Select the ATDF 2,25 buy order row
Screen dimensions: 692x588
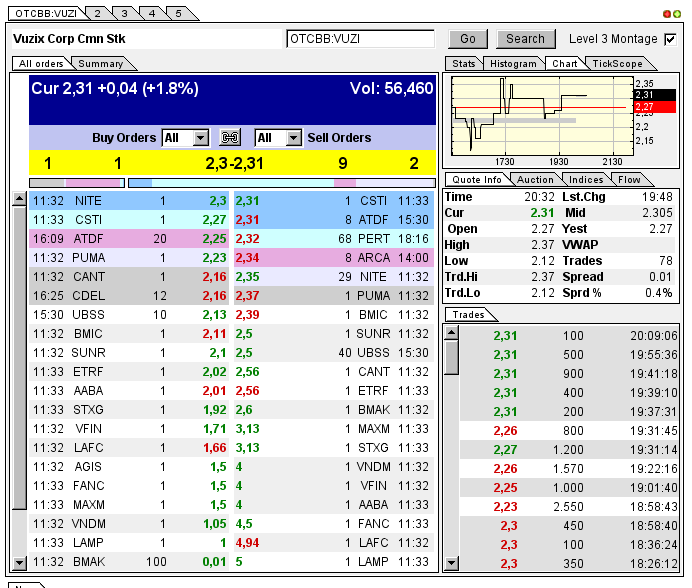(129, 238)
